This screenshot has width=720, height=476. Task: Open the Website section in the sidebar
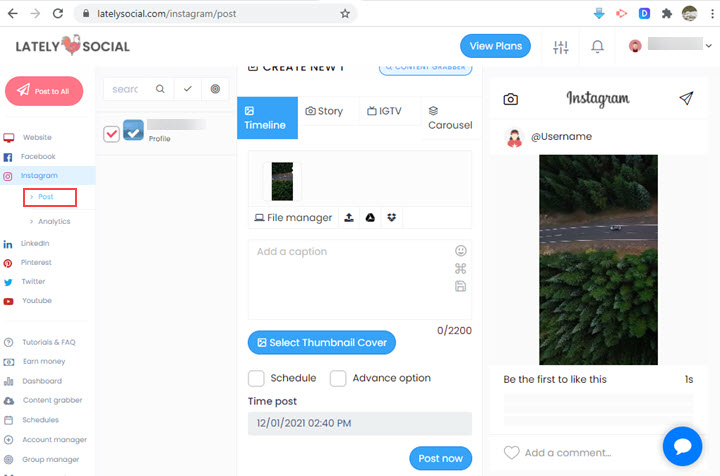click(37, 137)
